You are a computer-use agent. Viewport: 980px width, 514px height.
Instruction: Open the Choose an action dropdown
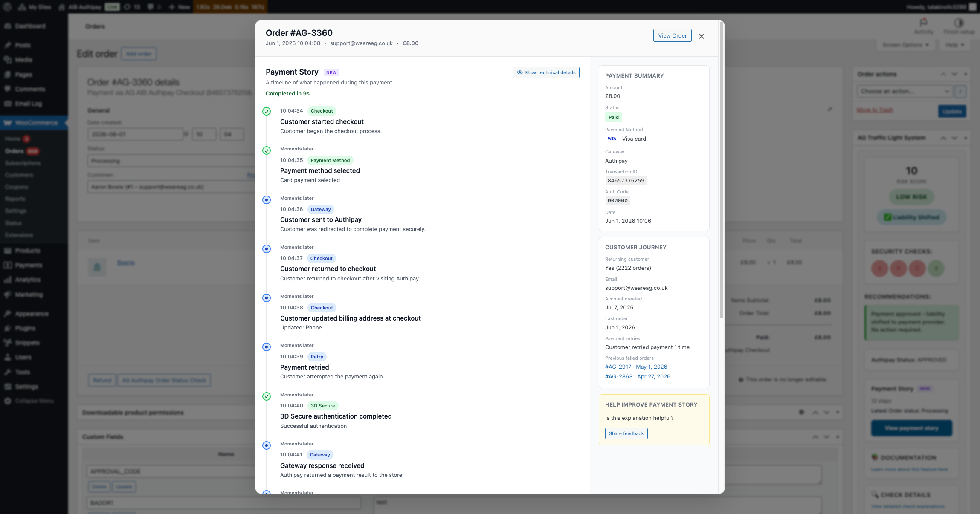pyautogui.click(x=904, y=91)
